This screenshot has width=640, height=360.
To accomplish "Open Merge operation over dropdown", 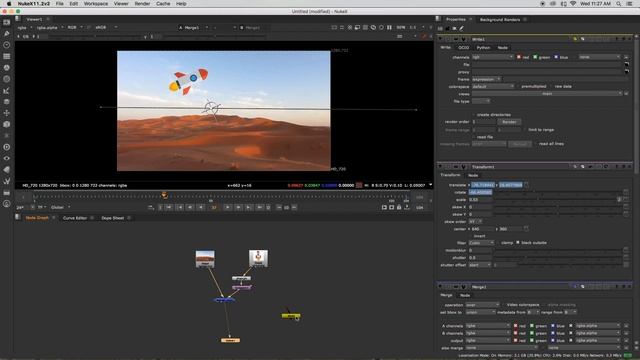I will click(482, 305).
